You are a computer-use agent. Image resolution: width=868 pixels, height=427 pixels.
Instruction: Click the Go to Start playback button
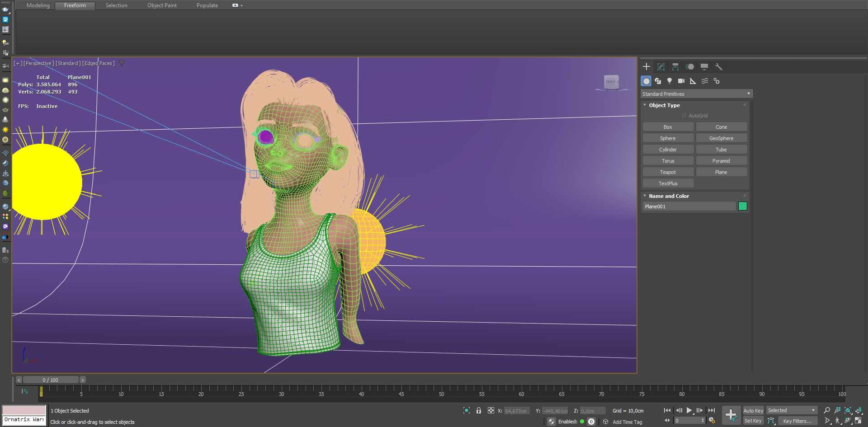click(x=667, y=410)
